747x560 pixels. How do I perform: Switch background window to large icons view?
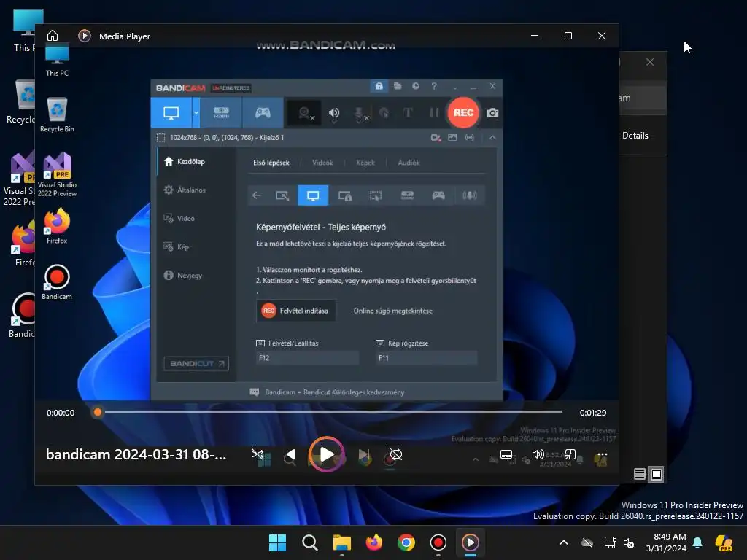click(x=657, y=474)
